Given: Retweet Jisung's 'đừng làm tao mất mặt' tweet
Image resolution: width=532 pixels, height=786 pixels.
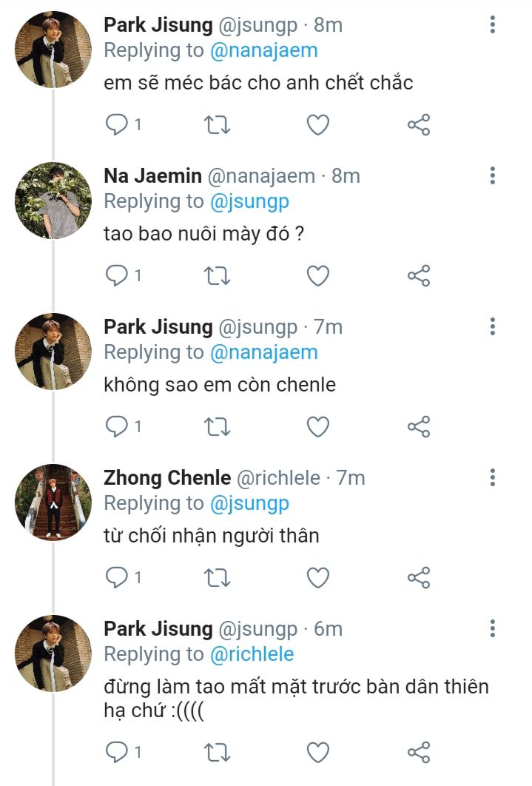Looking at the screenshot, I should tap(217, 752).
